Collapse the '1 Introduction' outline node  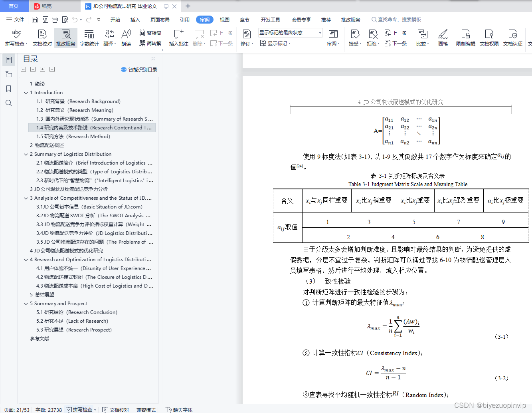coord(26,93)
